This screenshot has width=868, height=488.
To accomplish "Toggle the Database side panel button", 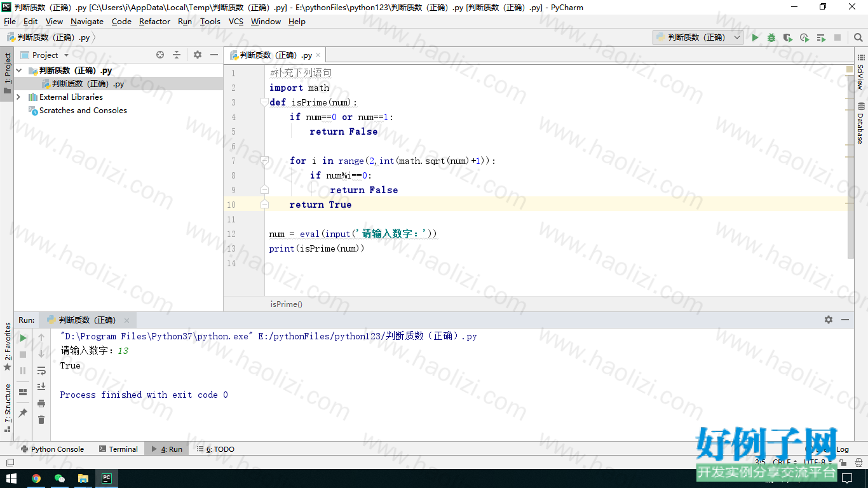I will coord(860,123).
